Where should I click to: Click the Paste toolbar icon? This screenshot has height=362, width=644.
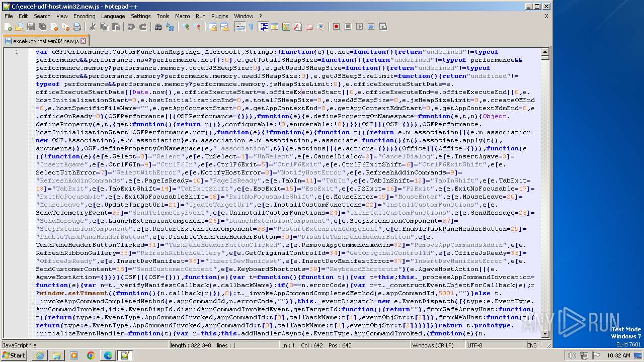coord(115,27)
